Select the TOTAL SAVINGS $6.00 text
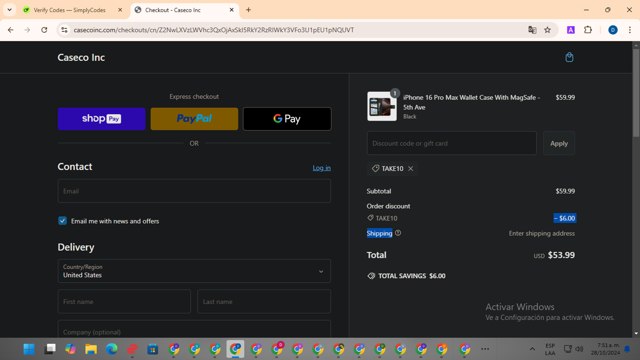Image resolution: width=640 pixels, height=360 pixels. pyautogui.click(x=412, y=276)
